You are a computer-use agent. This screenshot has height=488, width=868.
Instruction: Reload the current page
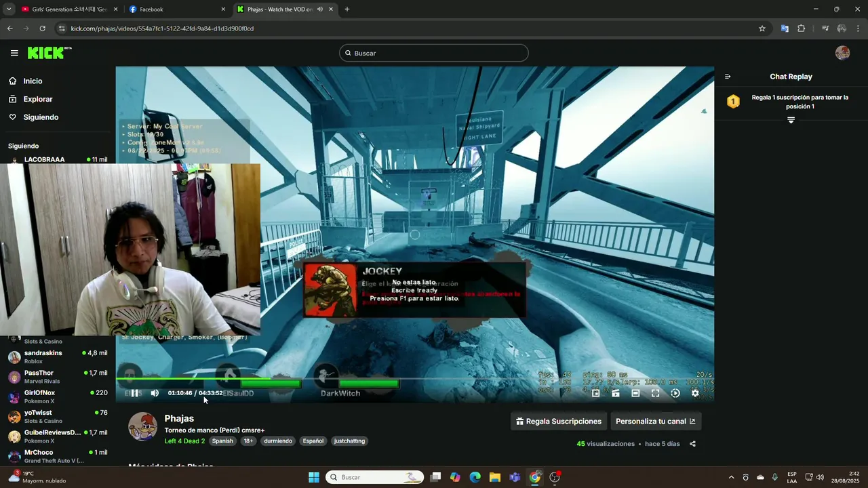42,28
